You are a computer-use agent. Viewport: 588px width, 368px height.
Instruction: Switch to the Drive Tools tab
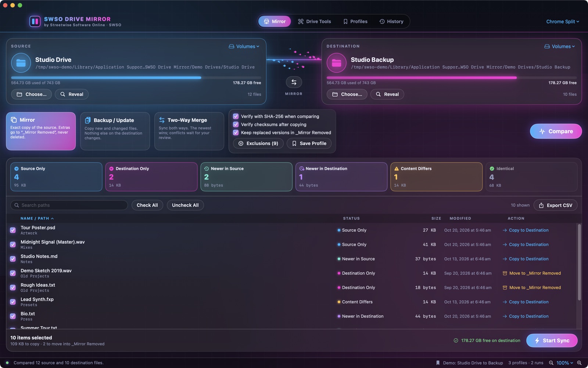point(314,21)
